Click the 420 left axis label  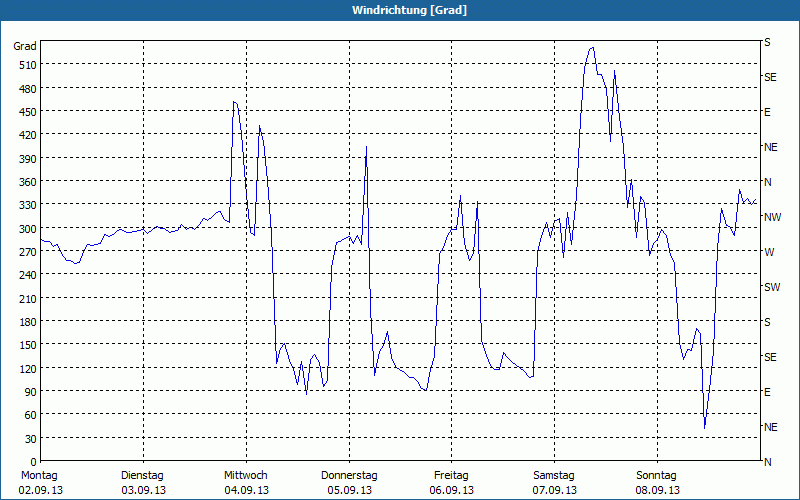(28, 135)
